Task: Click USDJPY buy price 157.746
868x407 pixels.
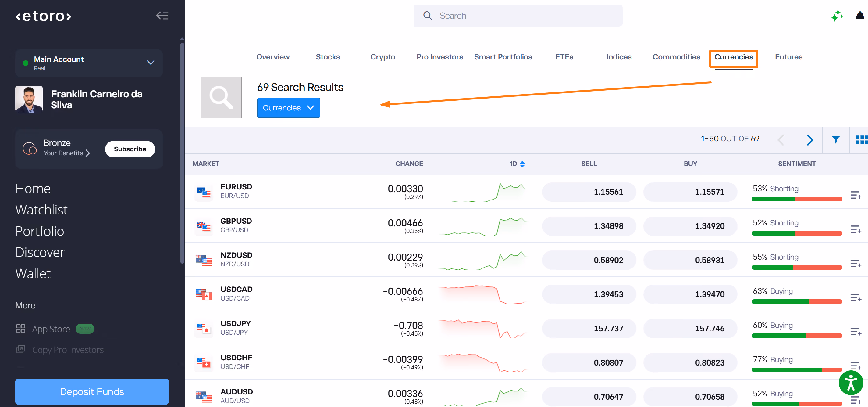Action: click(x=690, y=328)
